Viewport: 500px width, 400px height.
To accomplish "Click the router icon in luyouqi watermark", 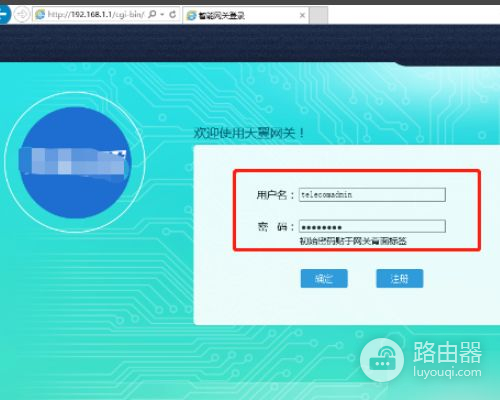I will tap(382, 360).
